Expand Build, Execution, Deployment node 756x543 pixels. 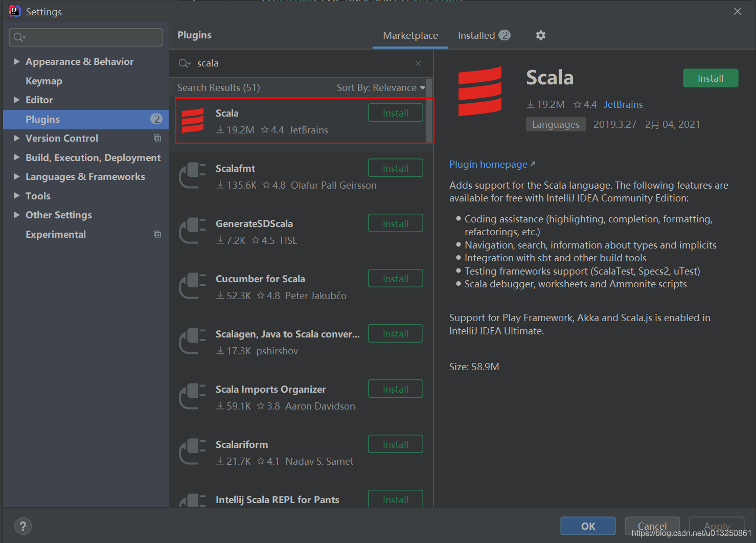click(x=16, y=157)
